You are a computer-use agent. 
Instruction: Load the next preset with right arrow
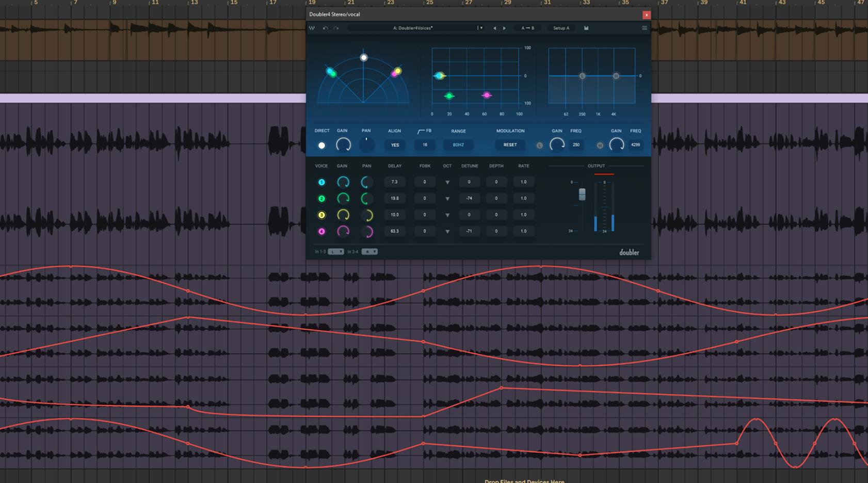point(504,28)
